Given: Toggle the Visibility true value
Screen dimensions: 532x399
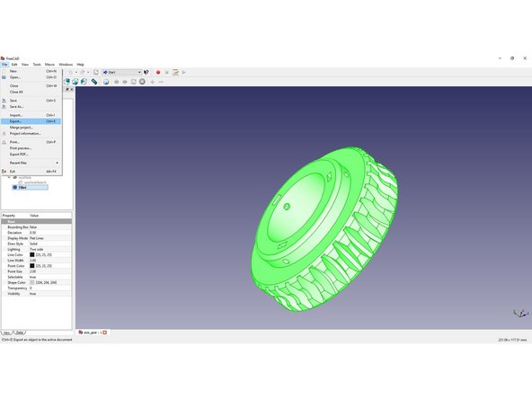Looking at the screenshot, I should (50, 294).
